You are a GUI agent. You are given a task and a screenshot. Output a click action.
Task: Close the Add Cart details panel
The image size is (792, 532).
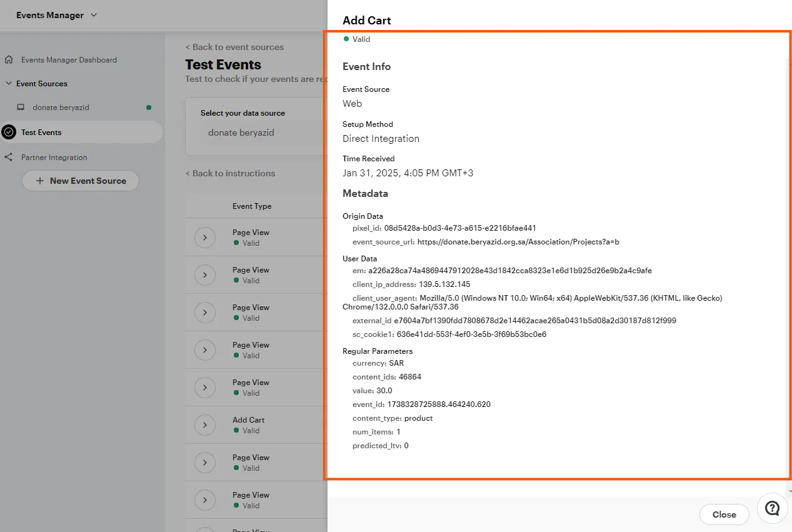pyautogui.click(x=724, y=514)
